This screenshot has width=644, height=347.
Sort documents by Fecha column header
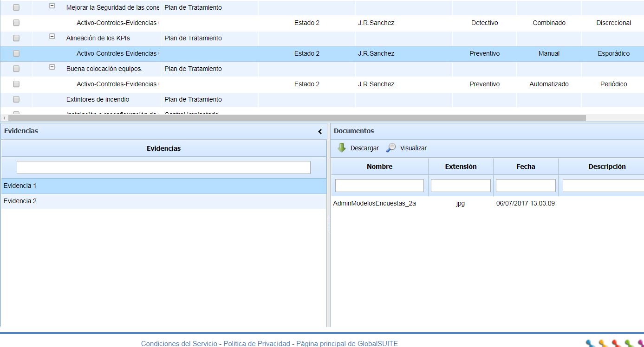[x=526, y=167]
